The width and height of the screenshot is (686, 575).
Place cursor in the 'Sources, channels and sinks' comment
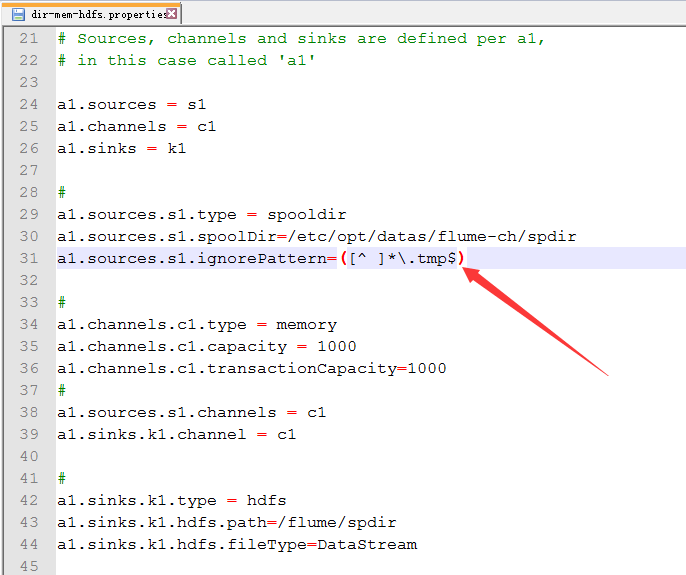pyautogui.click(x=301, y=39)
